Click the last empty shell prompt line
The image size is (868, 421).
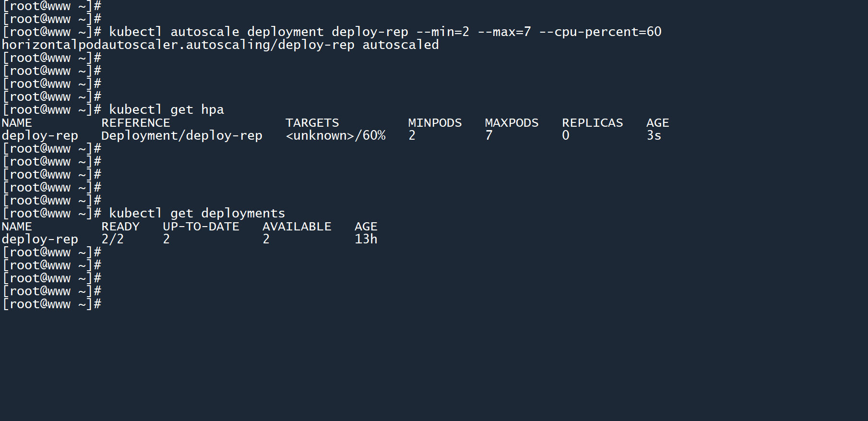(x=52, y=304)
